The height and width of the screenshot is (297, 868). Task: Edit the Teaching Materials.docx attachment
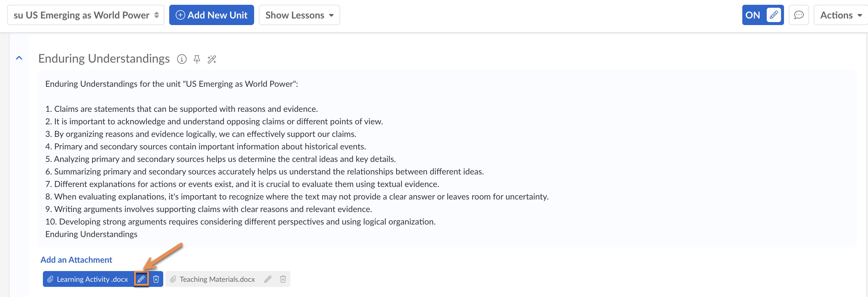(268, 279)
